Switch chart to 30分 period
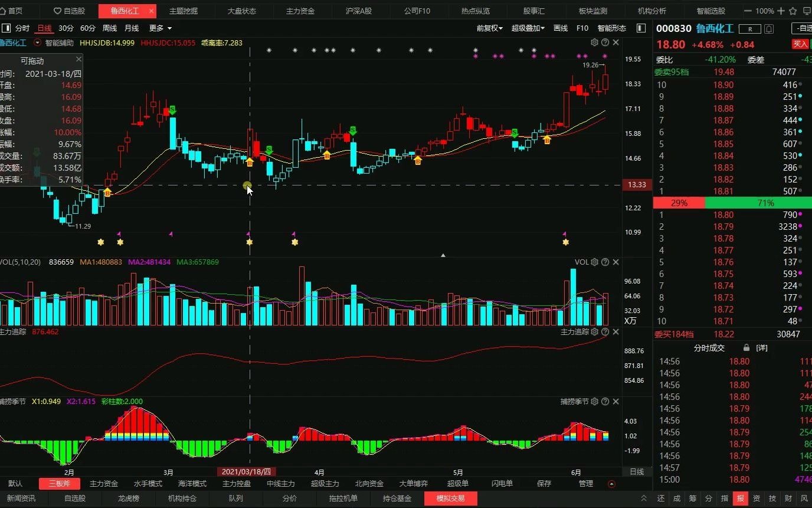This screenshot has height=508, width=812. point(66,28)
